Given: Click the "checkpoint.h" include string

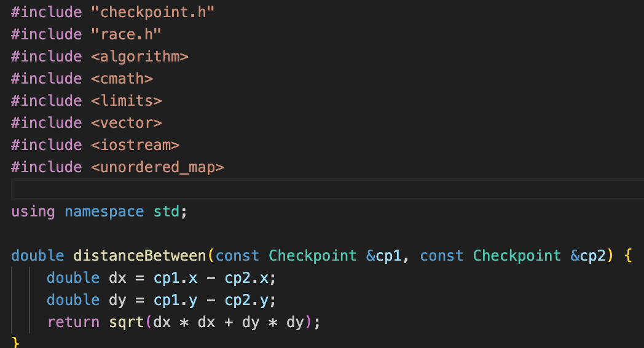Looking at the screenshot, I should pos(152,12).
